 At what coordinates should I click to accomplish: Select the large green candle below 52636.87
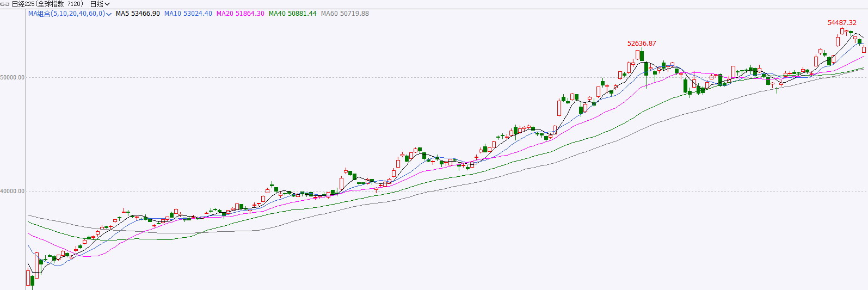point(646,69)
